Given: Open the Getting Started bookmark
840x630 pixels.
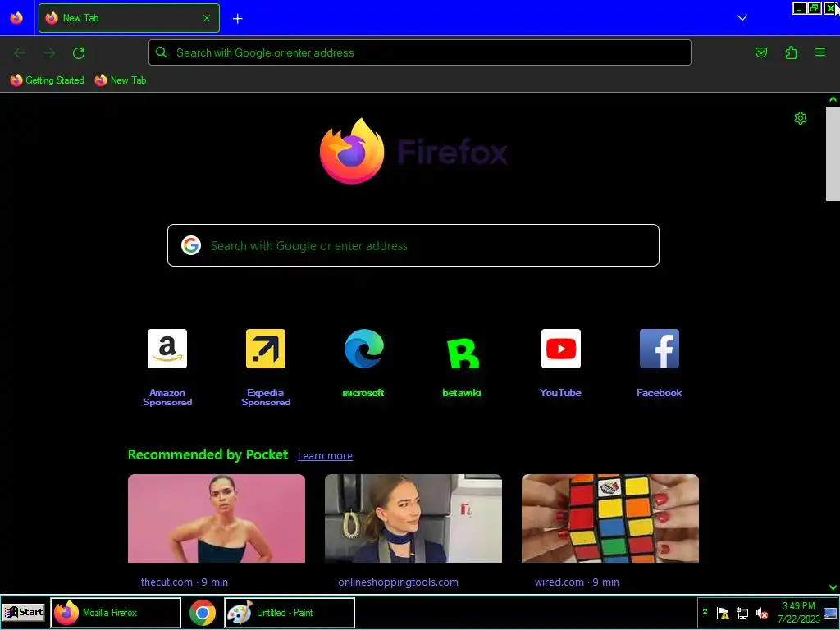Looking at the screenshot, I should [47, 80].
